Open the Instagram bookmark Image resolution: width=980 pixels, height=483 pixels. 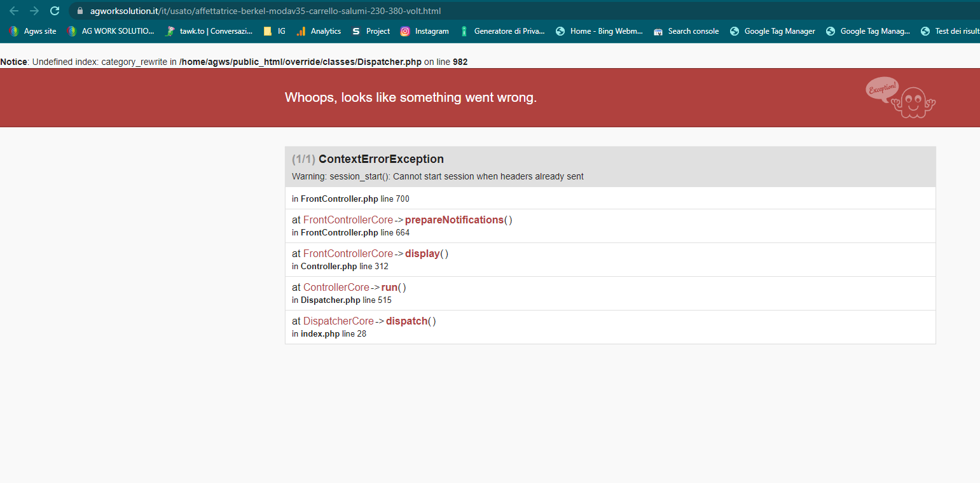pyautogui.click(x=424, y=31)
